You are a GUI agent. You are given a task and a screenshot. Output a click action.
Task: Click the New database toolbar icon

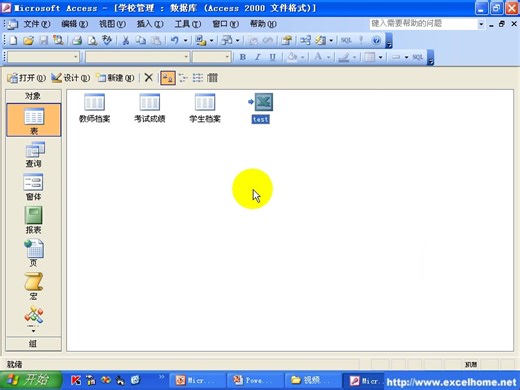click(13, 40)
